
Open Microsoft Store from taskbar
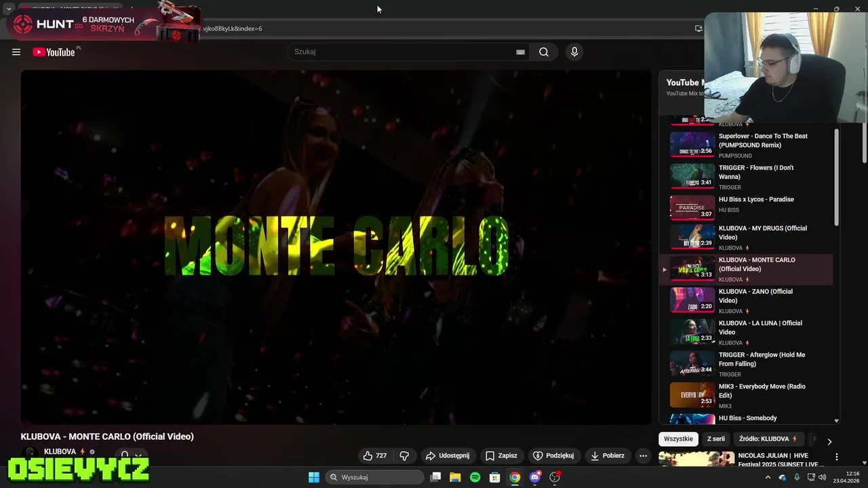coord(495,477)
